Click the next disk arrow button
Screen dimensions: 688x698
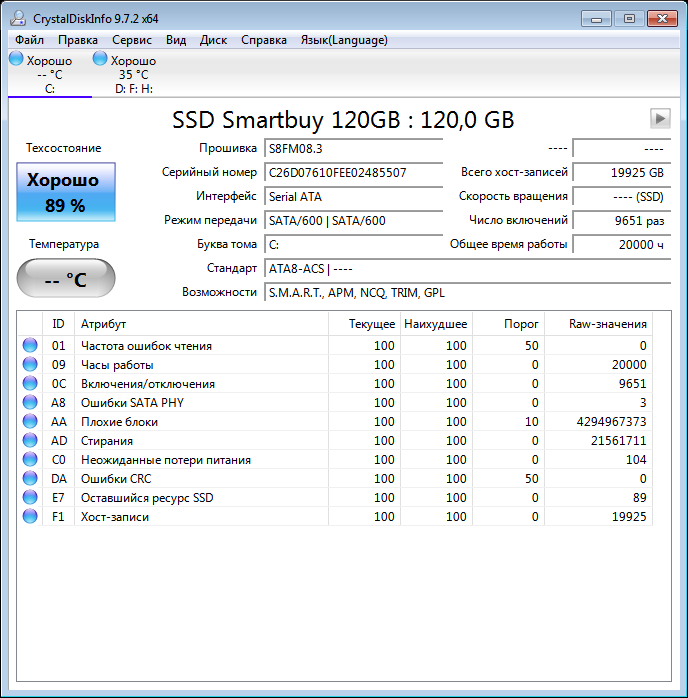(x=659, y=118)
